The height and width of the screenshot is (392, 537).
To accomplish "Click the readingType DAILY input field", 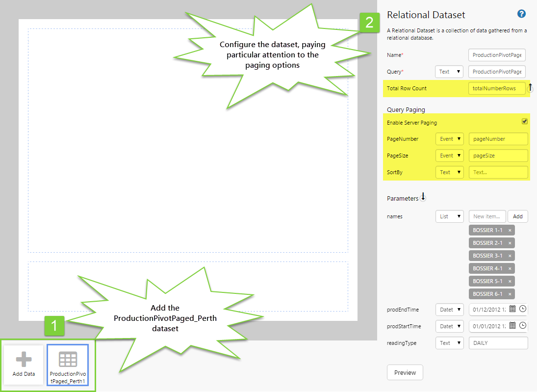I will pos(498,343).
